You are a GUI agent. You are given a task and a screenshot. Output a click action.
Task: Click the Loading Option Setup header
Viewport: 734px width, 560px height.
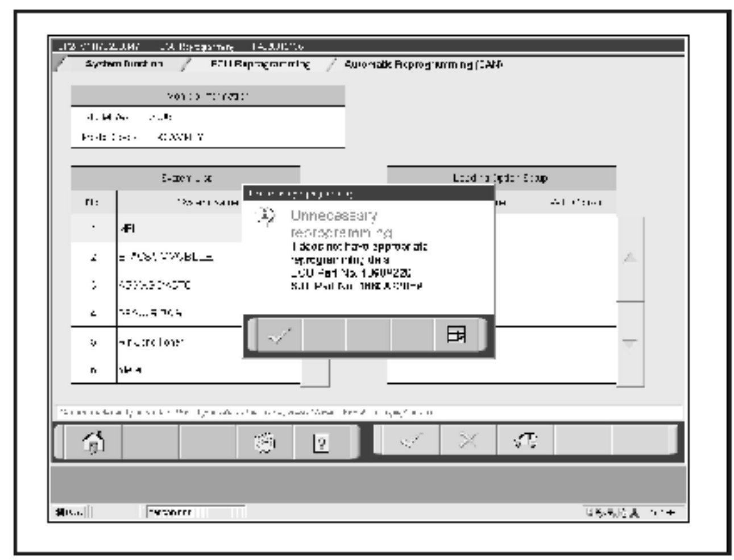(x=501, y=179)
